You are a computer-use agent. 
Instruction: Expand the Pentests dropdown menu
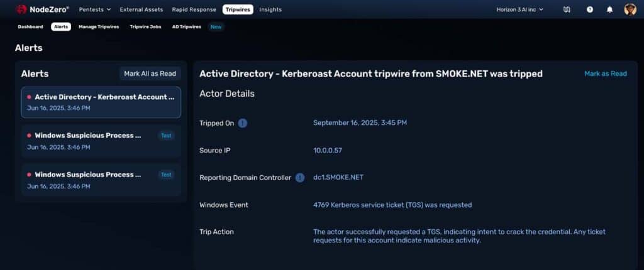coord(95,9)
